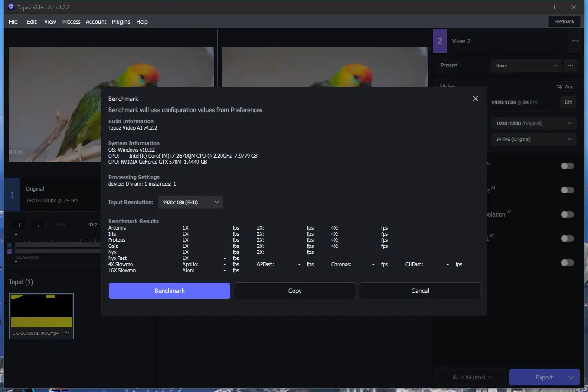Click the 'Input (1)' panel heading
This screenshot has width=588, height=392.
(x=21, y=282)
